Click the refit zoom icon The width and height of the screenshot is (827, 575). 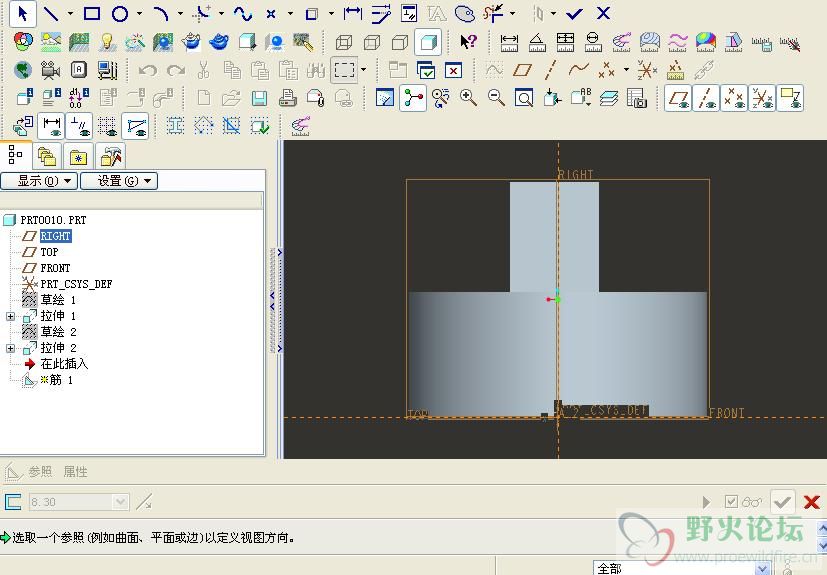pos(524,98)
